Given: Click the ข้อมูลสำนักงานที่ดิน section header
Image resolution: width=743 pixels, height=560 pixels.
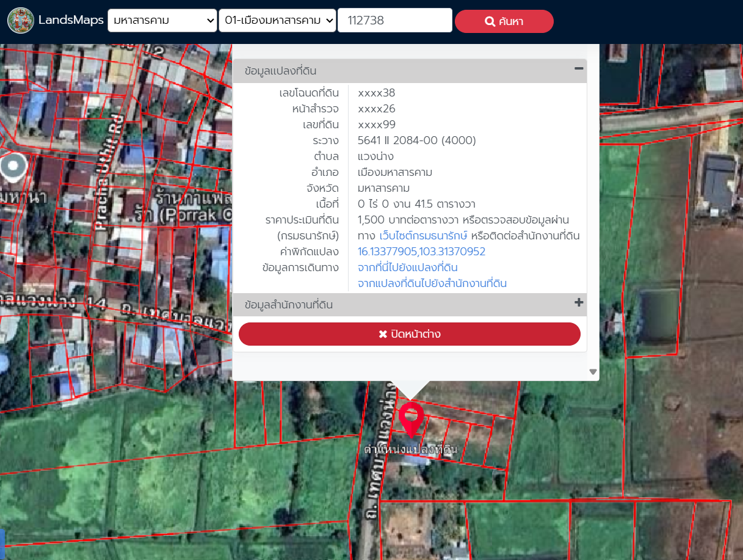Looking at the screenshot, I should pyautogui.click(x=288, y=304).
